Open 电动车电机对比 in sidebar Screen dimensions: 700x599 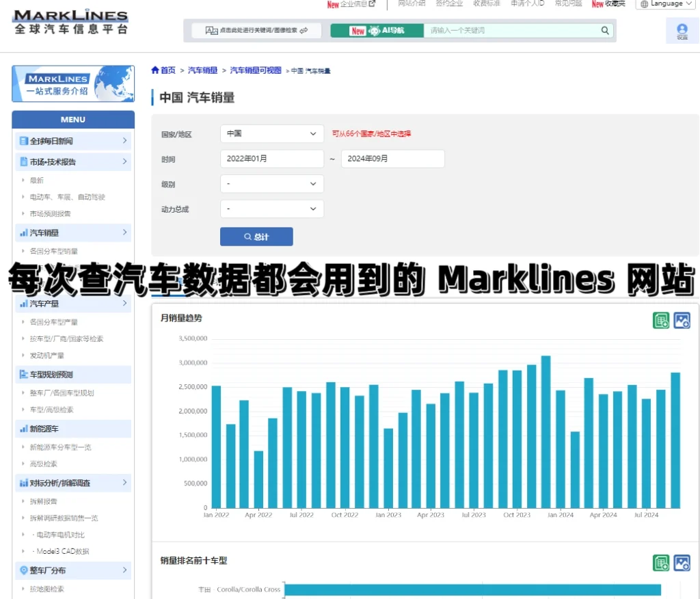point(60,535)
